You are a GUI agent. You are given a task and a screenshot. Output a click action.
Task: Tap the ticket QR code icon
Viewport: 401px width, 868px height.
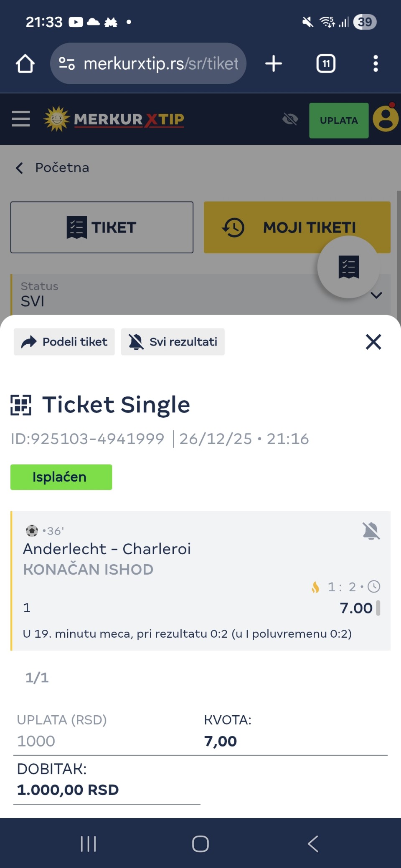click(21, 405)
